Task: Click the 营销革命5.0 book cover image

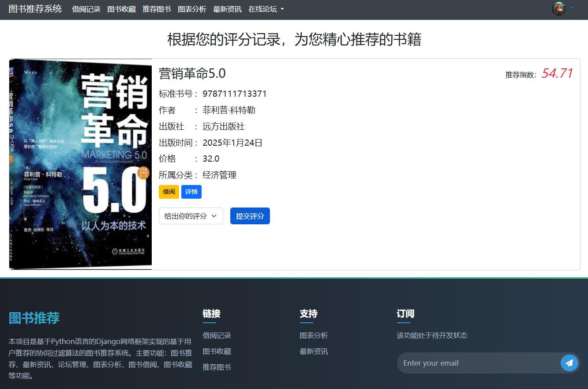Action: click(80, 164)
